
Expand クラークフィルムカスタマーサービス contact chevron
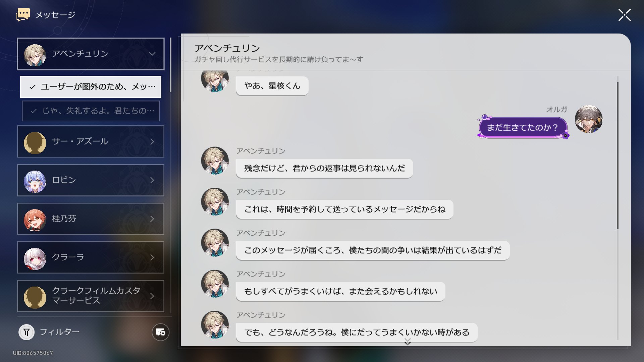tap(152, 296)
